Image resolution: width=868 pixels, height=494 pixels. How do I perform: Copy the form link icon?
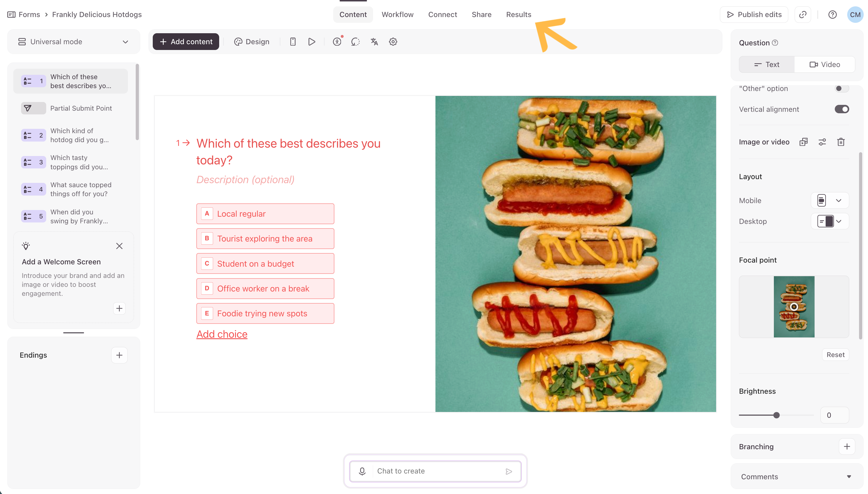pos(802,15)
